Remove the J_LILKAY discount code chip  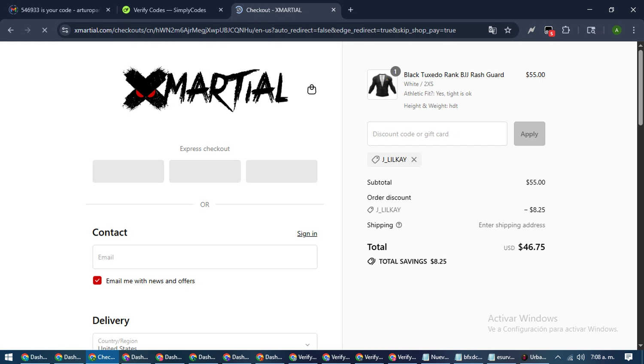[414, 159]
